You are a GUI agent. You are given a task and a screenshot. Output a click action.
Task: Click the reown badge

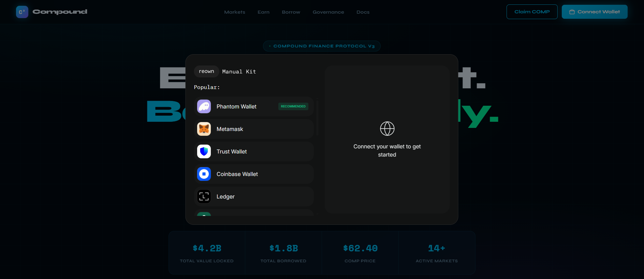click(x=206, y=71)
